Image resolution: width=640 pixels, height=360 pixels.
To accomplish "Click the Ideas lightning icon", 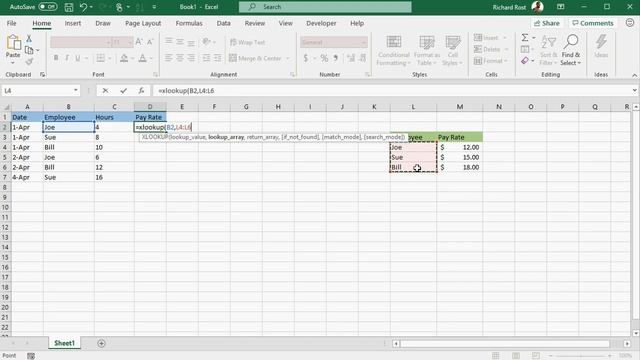I will (x=601, y=46).
